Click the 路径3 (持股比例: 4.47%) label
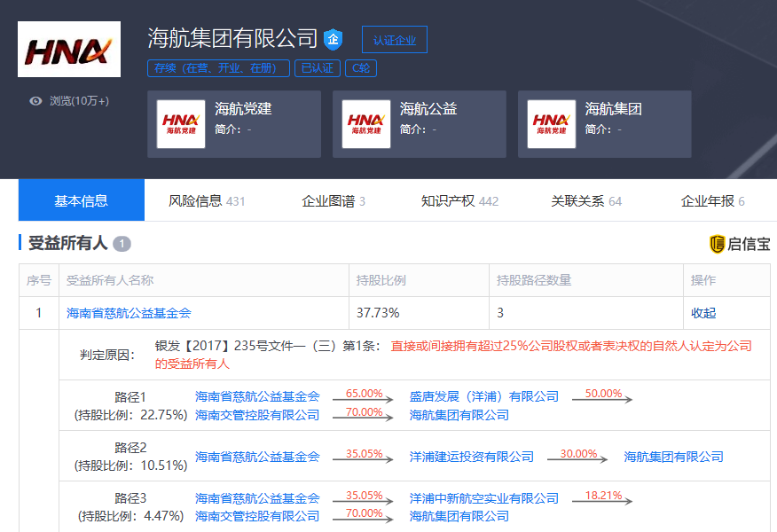Image resolution: width=777 pixels, height=532 pixels. pyautogui.click(x=130, y=507)
